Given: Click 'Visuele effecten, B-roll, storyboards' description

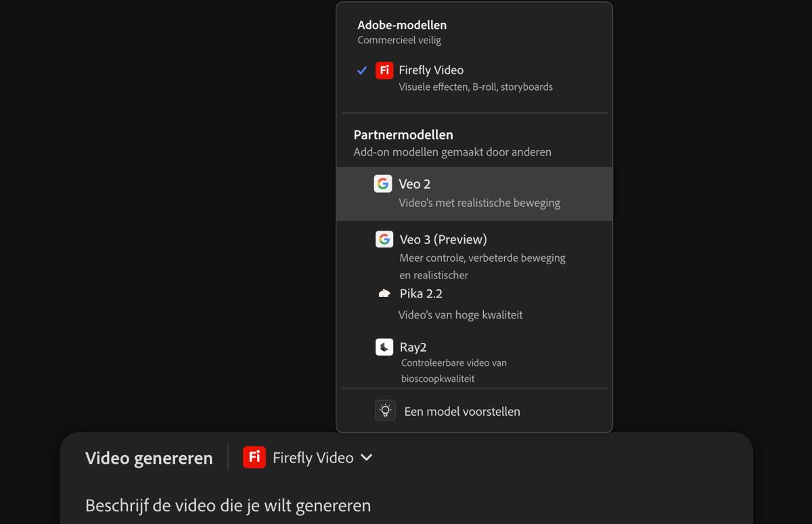Looking at the screenshot, I should tap(476, 87).
